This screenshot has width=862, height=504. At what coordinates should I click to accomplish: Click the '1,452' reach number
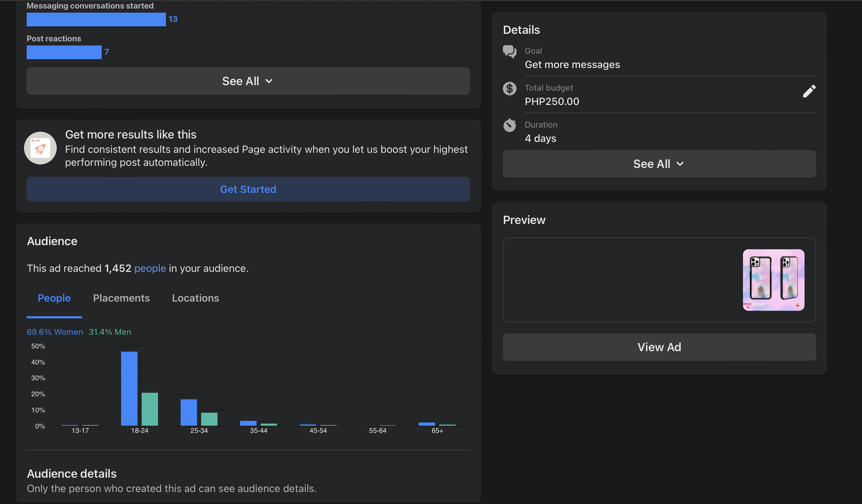click(x=118, y=268)
